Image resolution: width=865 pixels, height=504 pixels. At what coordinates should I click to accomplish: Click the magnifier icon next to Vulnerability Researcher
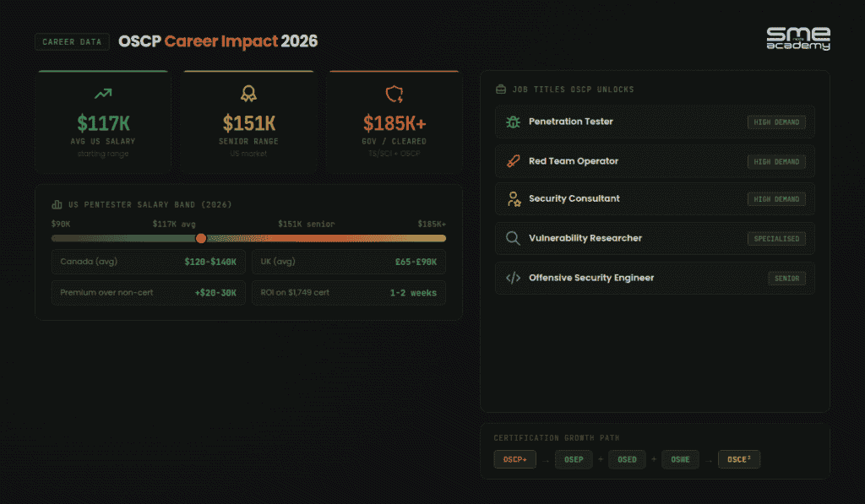coord(513,238)
